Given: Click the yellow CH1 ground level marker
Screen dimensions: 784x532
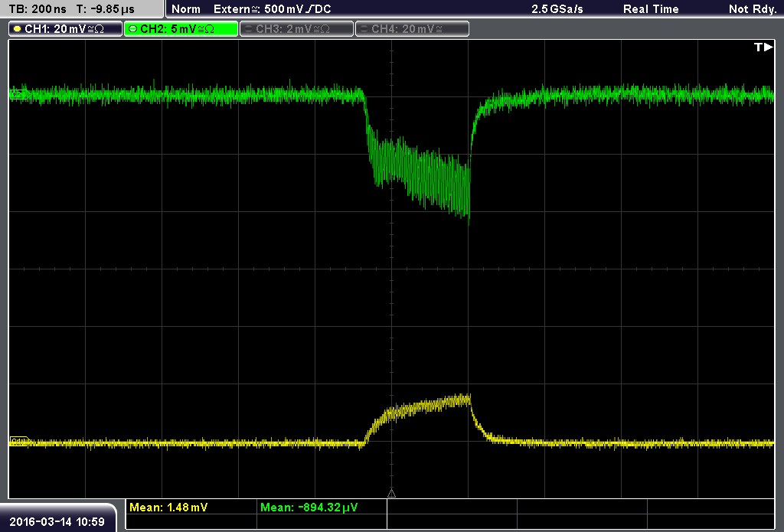Looking at the screenshot, I should tap(19, 441).
